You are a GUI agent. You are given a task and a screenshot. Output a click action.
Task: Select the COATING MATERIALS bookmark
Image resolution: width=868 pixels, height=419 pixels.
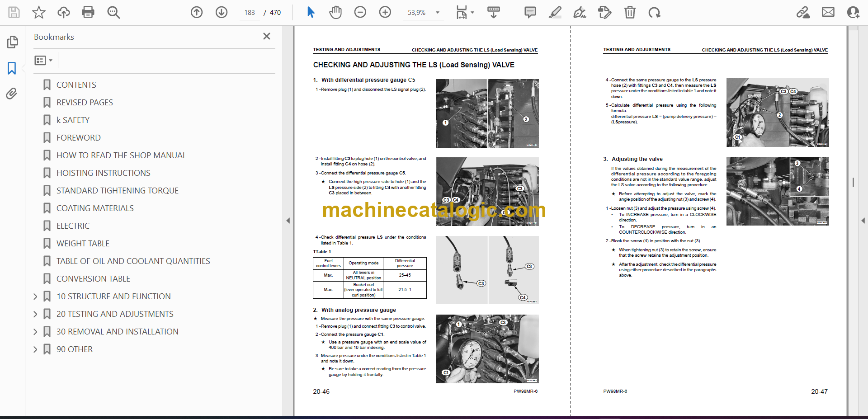pos(95,208)
